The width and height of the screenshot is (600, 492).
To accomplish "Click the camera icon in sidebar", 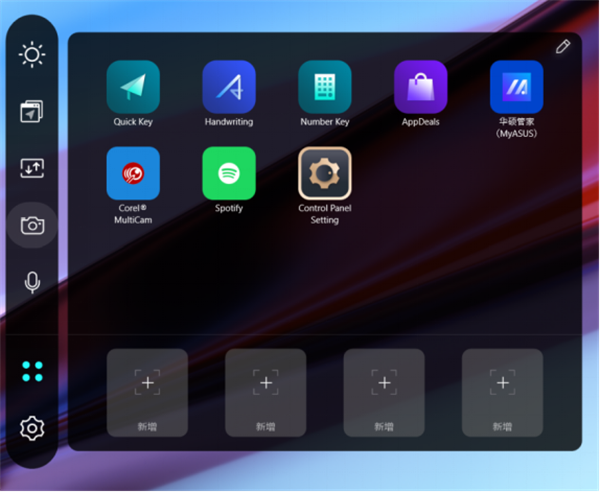I will point(32,225).
